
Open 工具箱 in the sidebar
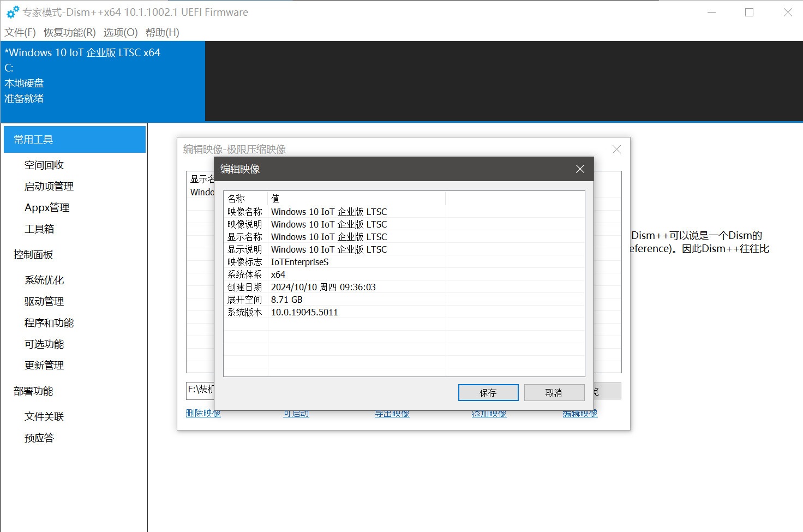click(39, 229)
